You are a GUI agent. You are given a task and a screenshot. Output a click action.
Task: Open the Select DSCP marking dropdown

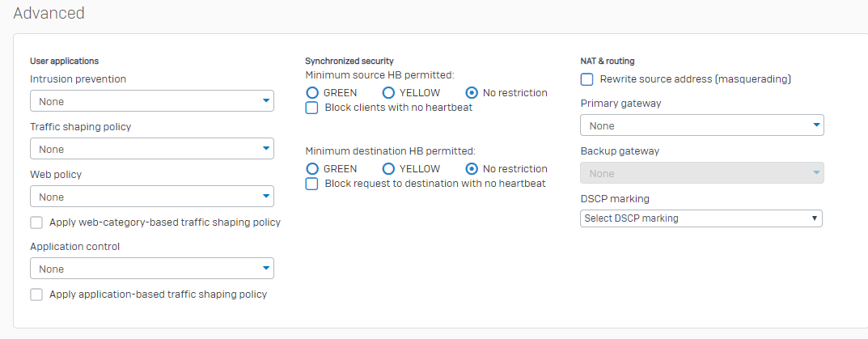point(701,218)
